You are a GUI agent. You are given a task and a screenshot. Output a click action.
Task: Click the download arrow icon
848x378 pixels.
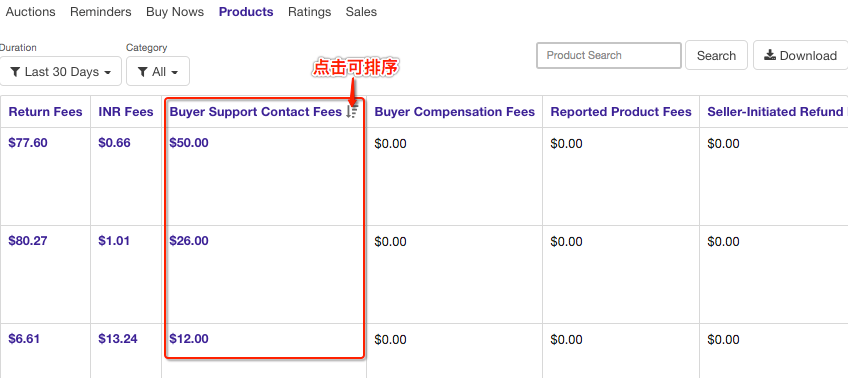tap(770, 55)
